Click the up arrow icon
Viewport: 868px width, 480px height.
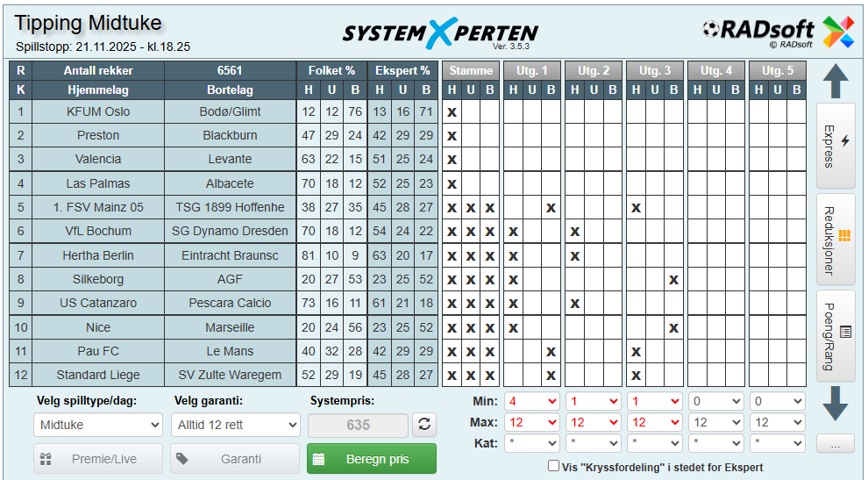tap(836, 81)
